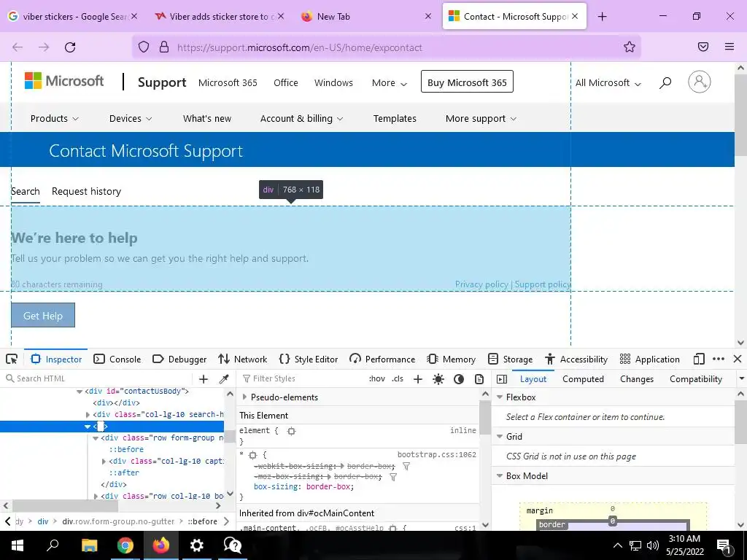The width and height of the screenshot is (747, 560).
Task: Open the Storage tab
Action: tap(510, 359)
